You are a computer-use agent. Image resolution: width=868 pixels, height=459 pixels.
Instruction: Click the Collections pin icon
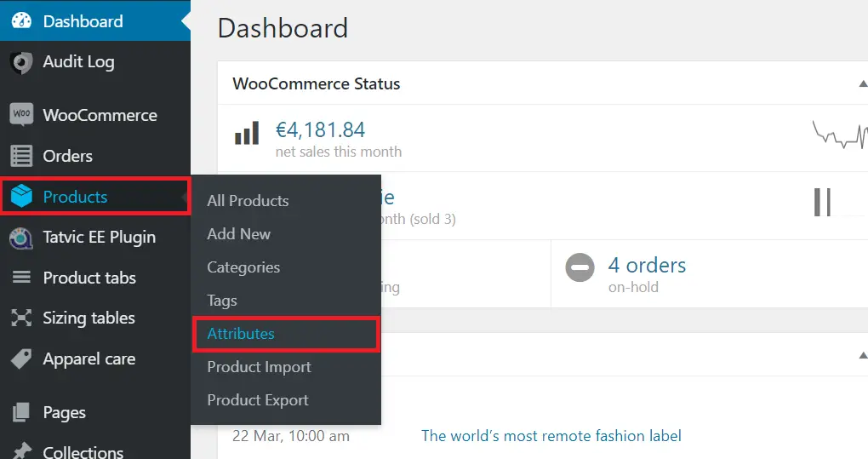[x=21, y=450]
